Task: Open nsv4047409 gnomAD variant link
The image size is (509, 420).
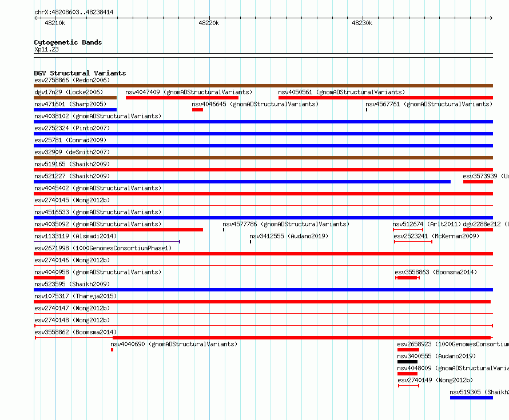Action: coord(189,92)
